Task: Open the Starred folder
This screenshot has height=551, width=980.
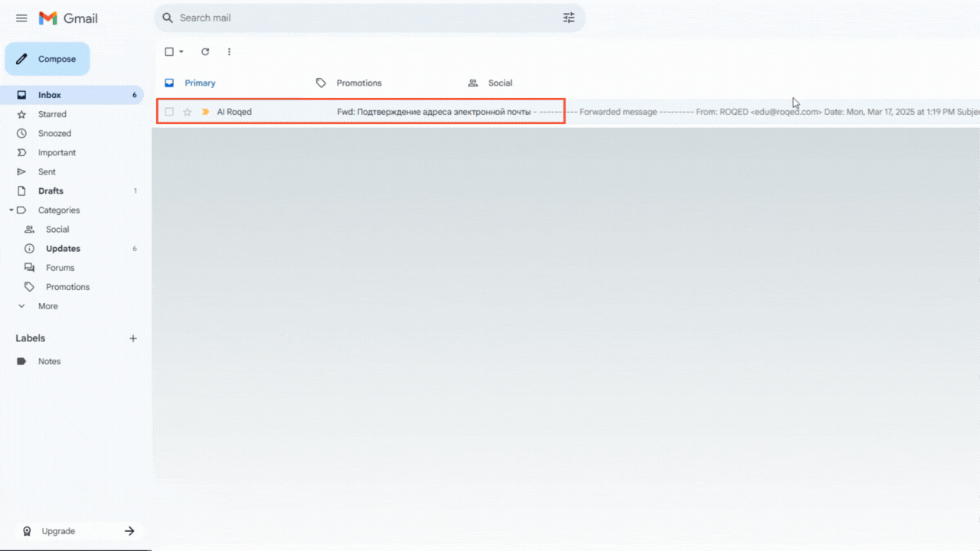Action: click(x=52, y=114)
